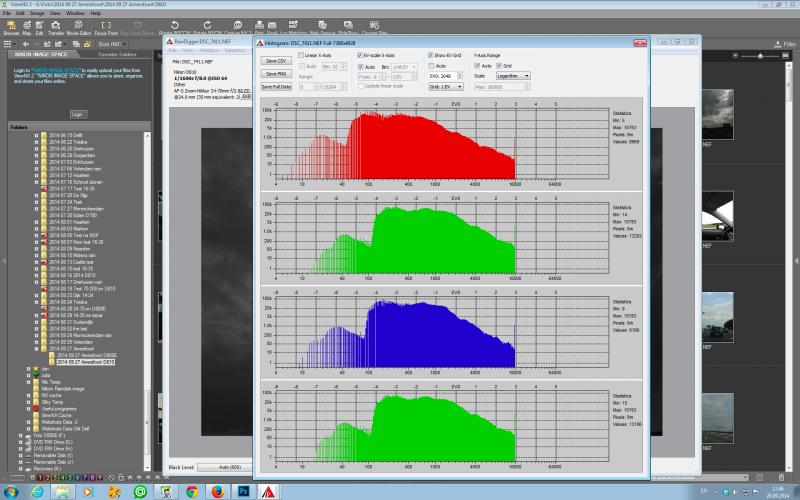Open view mode grid dropdown in ViewNX
This screenshot has width=800, height=500.
point(9,44)
